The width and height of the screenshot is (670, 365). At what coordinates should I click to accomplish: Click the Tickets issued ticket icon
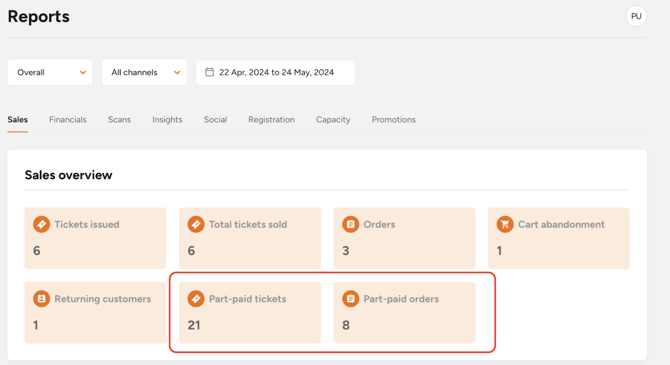click(x=41, y=224)
